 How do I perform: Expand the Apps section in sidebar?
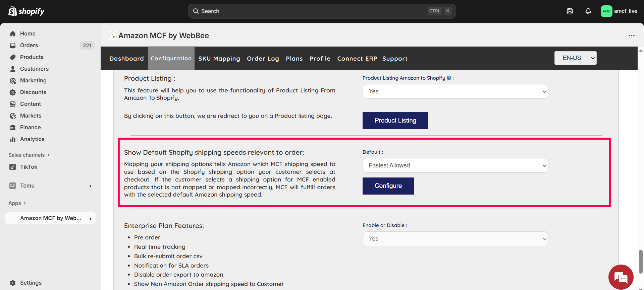tap(17, 203)
